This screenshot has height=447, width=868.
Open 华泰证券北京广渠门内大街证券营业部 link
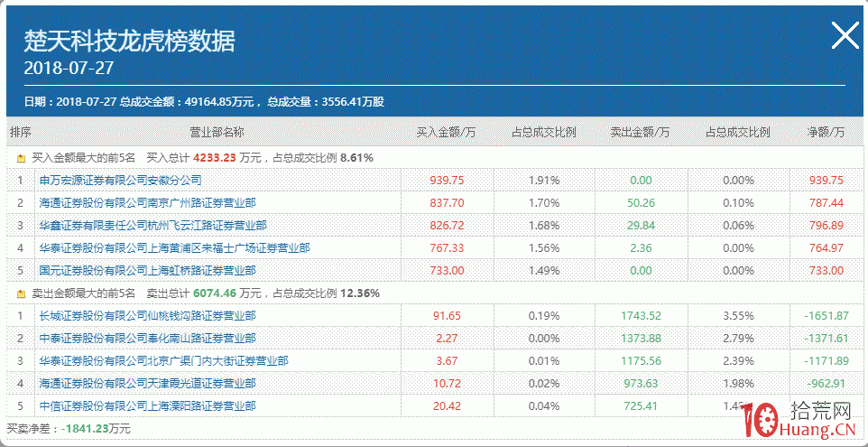click(164, 361)
